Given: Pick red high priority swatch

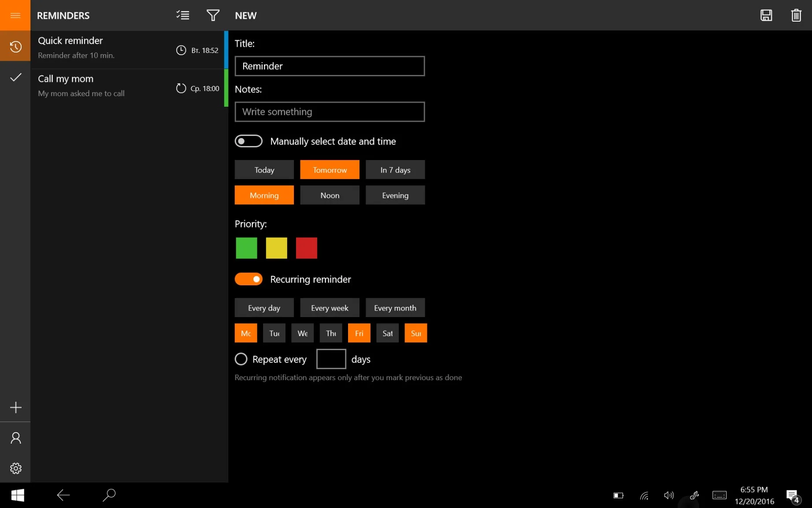Looking at the screenshot, I should coord(307,248).
